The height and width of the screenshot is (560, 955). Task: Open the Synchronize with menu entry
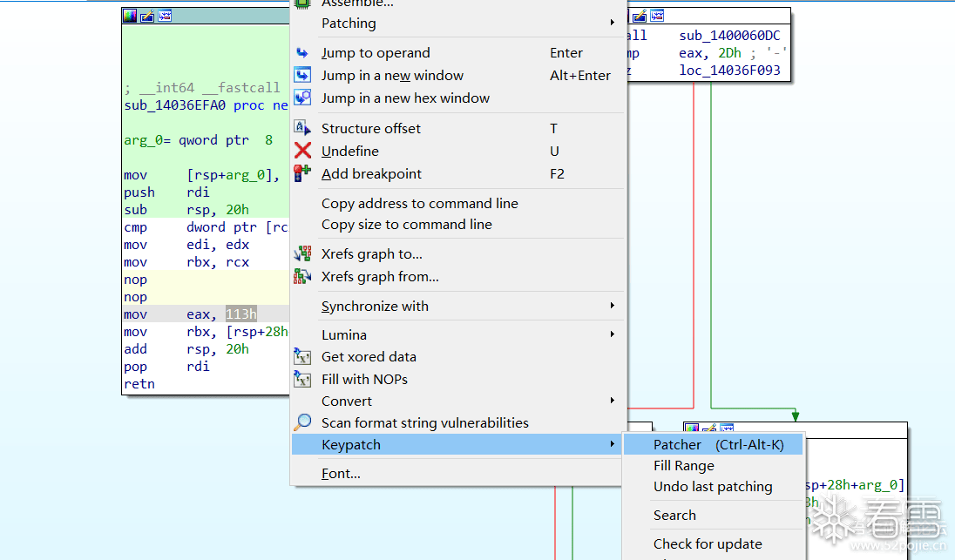coord(458,307)
